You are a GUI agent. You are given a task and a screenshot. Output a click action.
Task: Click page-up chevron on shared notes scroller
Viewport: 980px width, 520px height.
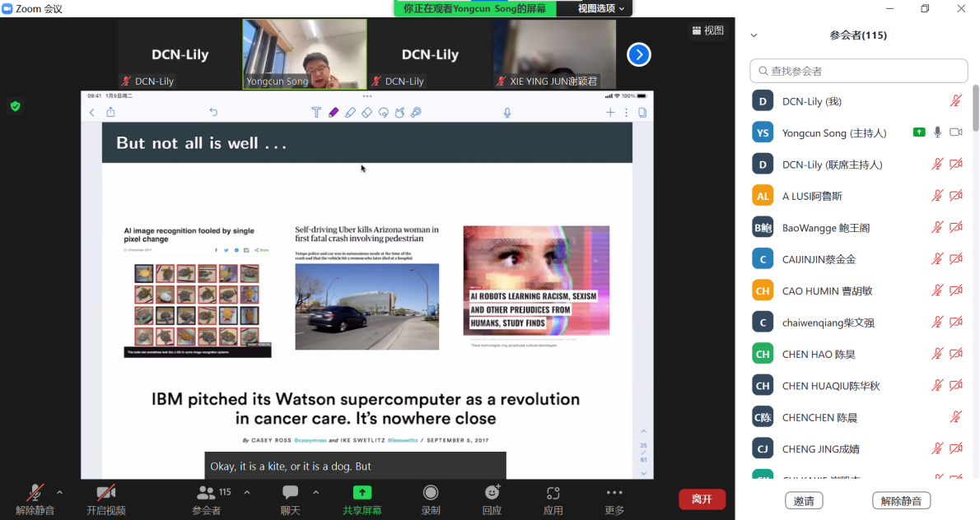point(644,431)
